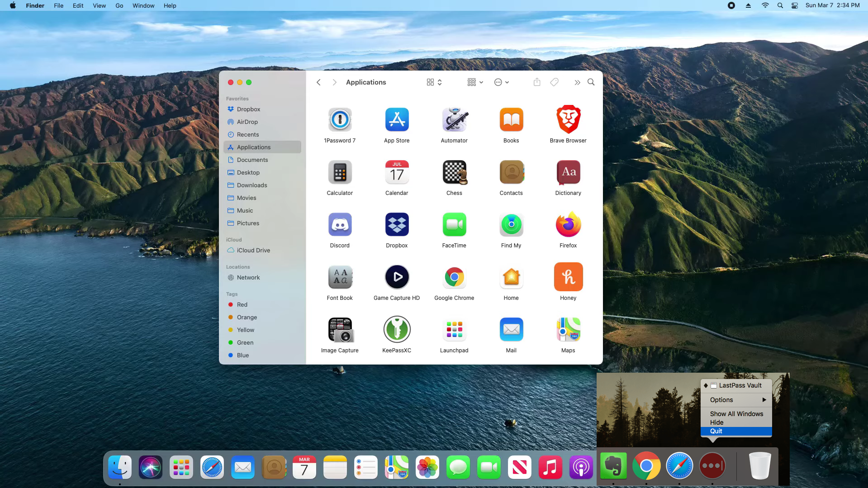Switch icon view style selector
Image resolution: width=868 pixels, height=488 pixels.
tap(434, 82)
